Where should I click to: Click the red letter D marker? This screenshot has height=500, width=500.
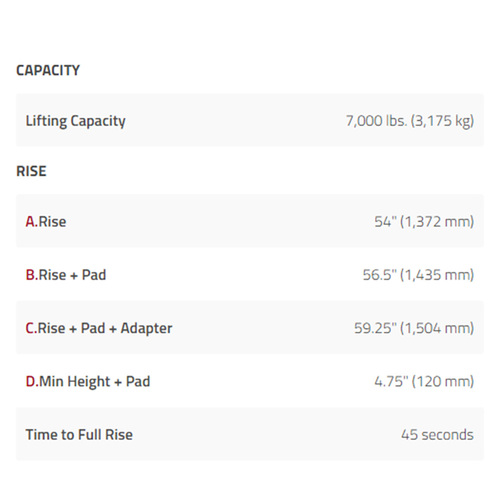(x=31, y=382)
